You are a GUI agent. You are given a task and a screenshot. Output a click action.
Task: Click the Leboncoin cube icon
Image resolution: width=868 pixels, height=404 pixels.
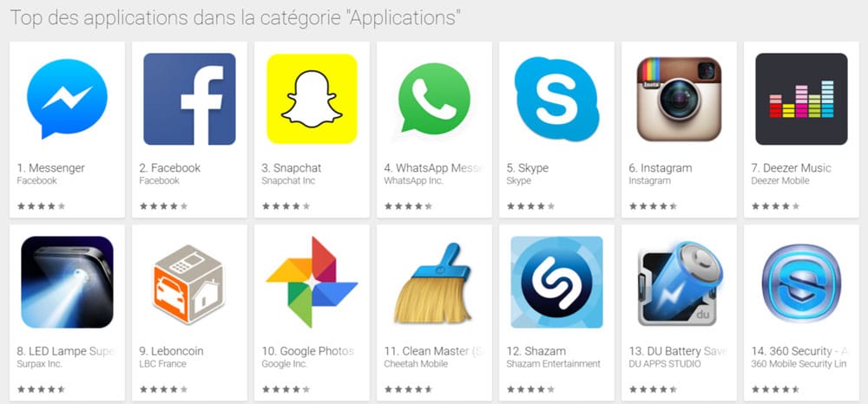click(188, 283)
